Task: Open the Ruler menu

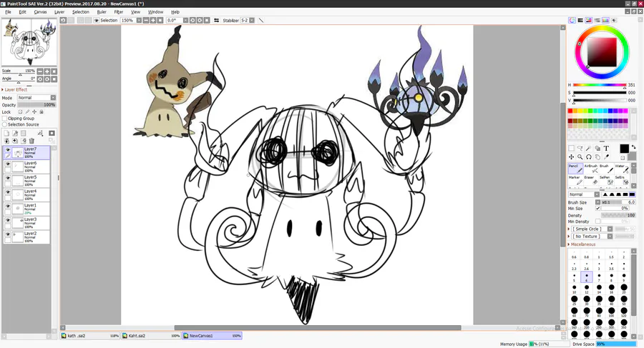Action: coord(102,12)
